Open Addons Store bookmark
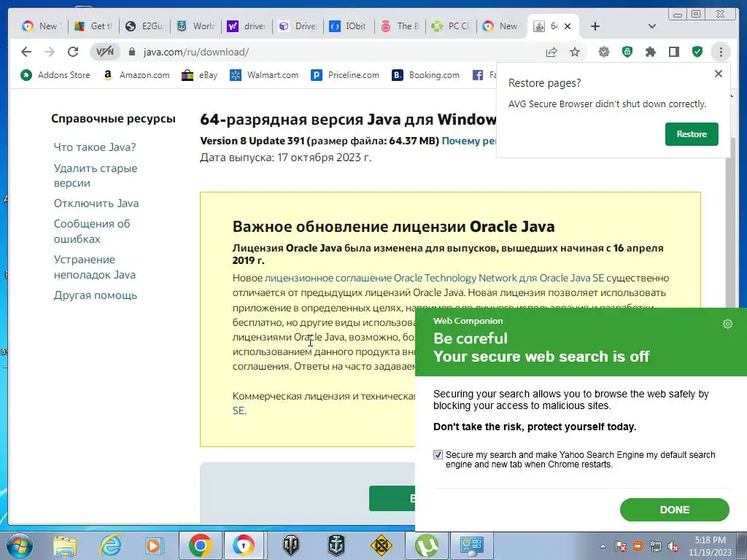The height and width of the screenshot is (560, 747). click(x=55, y=75)
